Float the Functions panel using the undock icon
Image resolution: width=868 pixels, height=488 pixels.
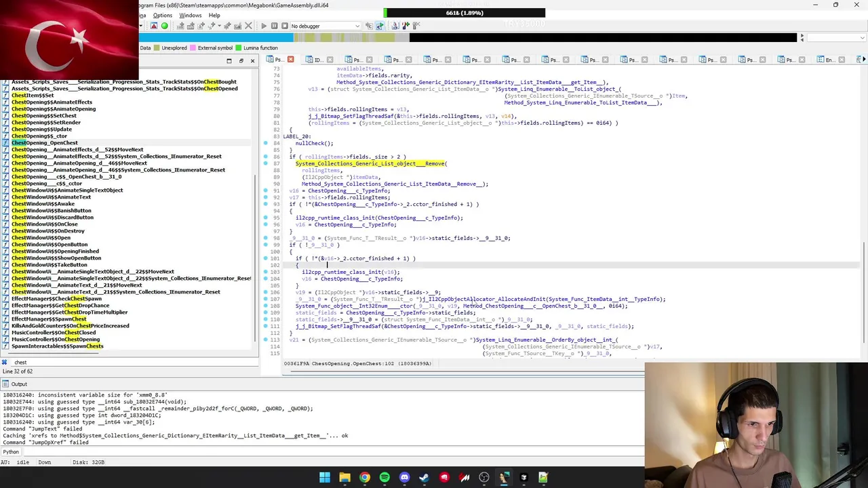point(241,61)
